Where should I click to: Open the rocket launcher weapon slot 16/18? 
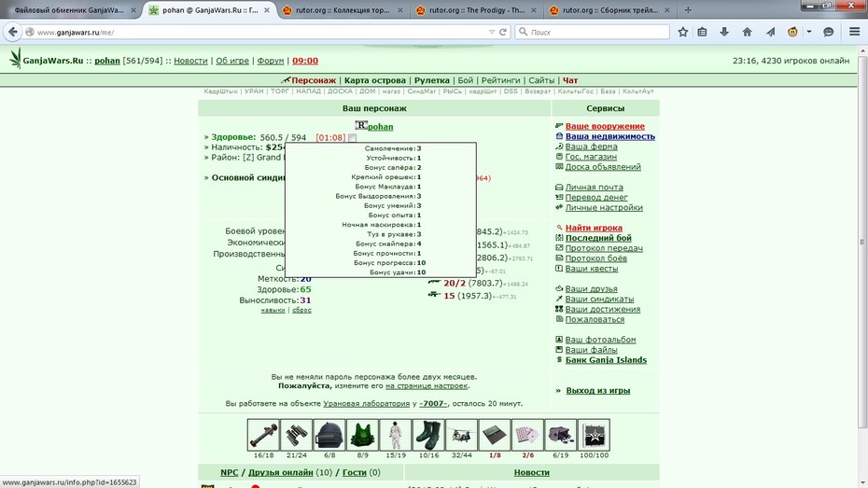pos(263,435)
